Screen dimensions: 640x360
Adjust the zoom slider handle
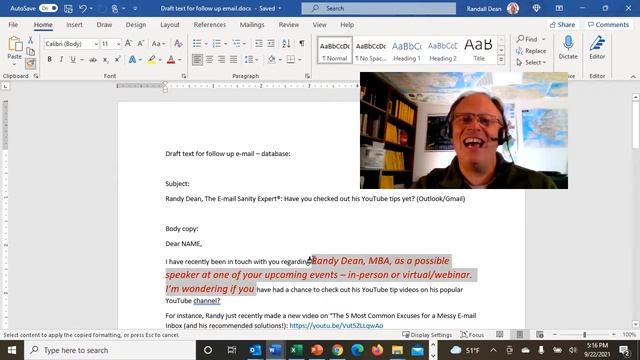point(584,334)
